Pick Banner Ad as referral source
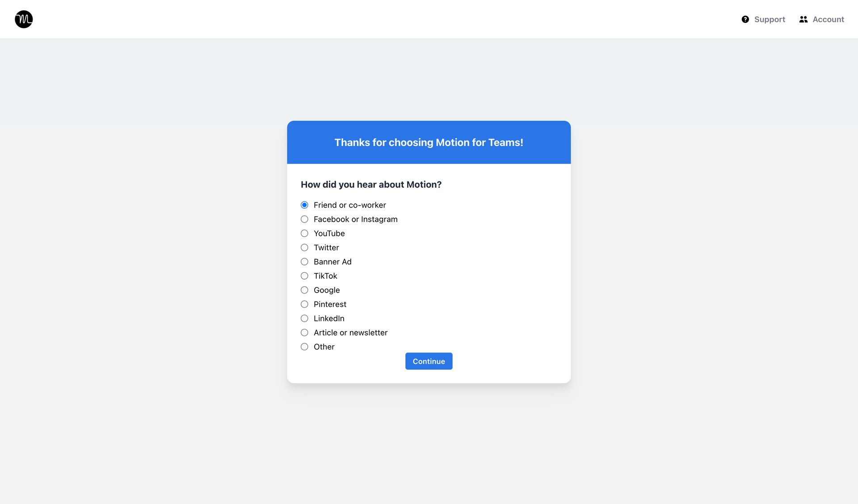 click(304, 261)
